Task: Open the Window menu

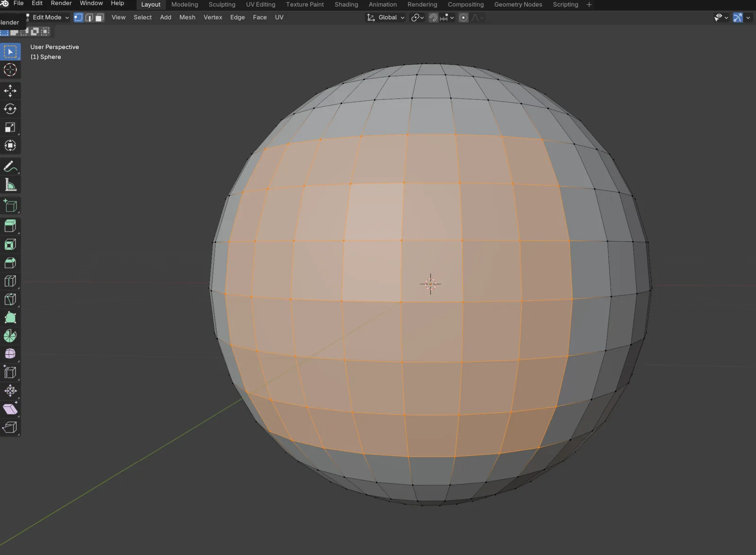Action: (91, 3)
